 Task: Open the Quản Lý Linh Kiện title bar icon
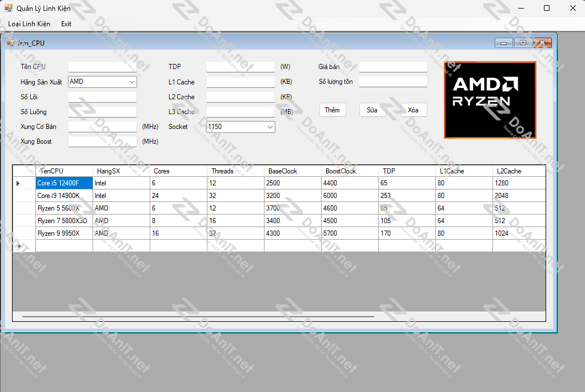(8, 8)
